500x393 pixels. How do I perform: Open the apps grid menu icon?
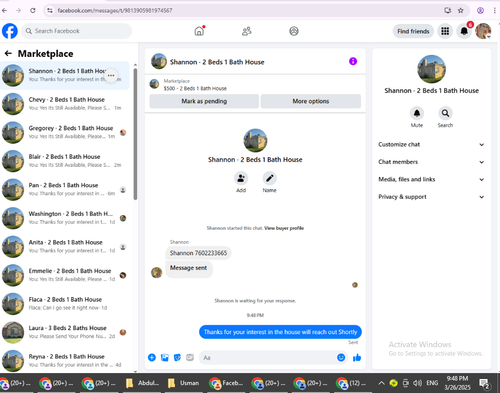(445, 31)
